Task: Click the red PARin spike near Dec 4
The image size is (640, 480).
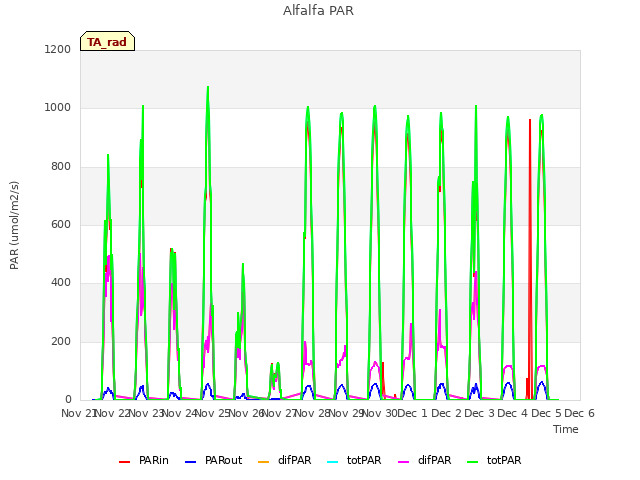Action: pos(530,257)
